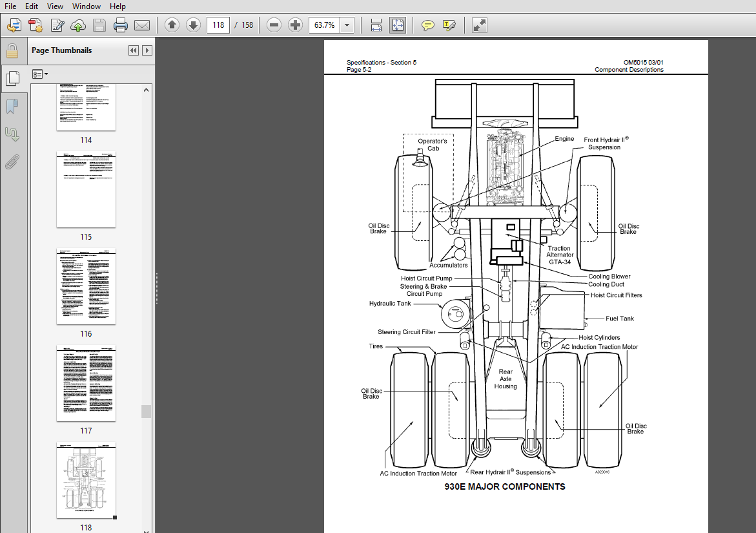The height and width of the screenshot is (533, 756).
Task: Toggle the Fit One Full Page icon
Action: point(398,25)
